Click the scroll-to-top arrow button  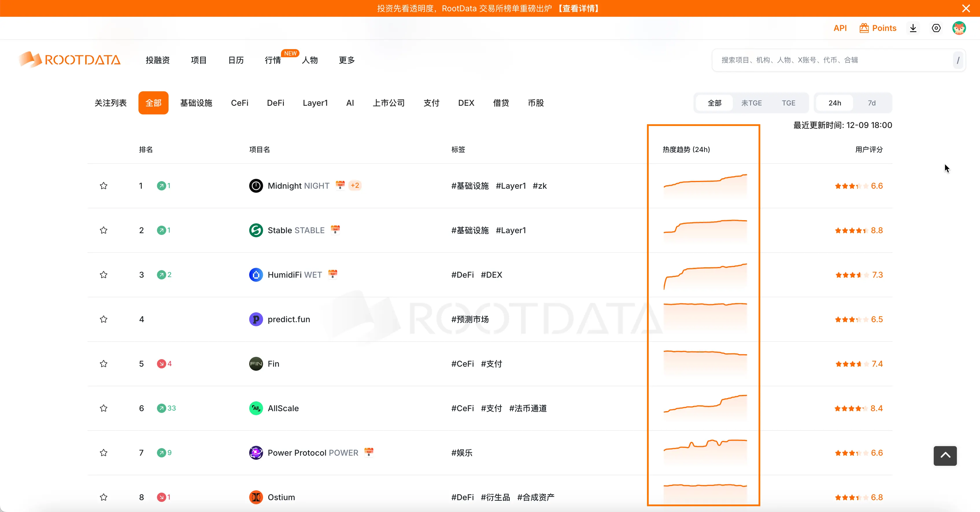tap(945, 455)
